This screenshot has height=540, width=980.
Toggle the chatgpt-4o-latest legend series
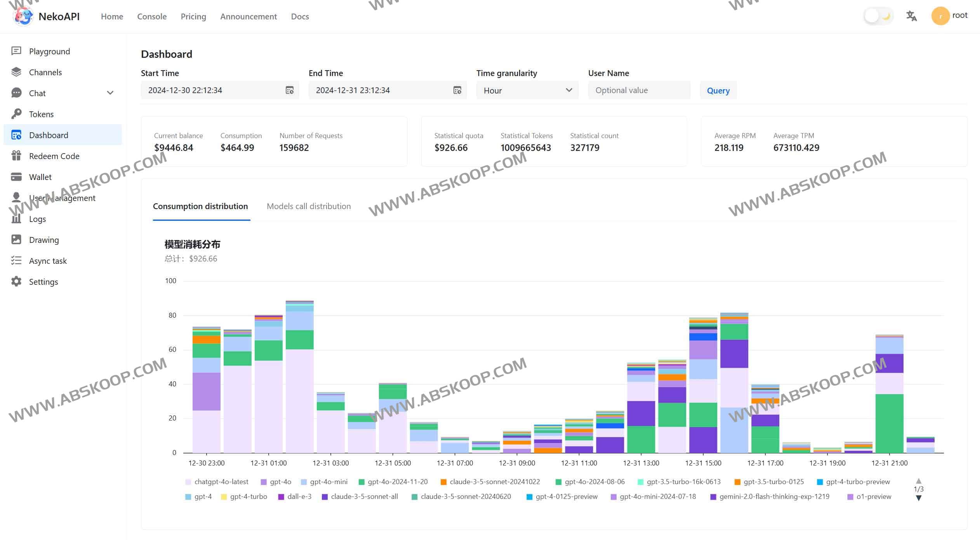tap(217, 482)
